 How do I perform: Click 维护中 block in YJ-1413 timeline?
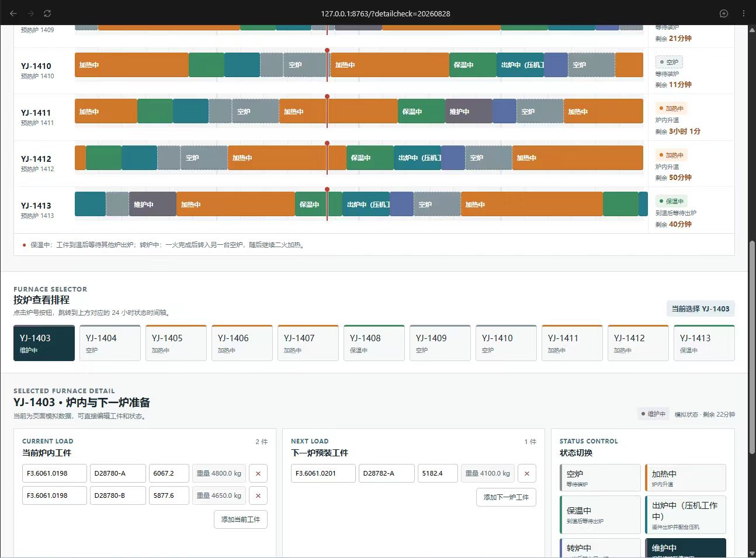pyautogui.click(x=152, y=205)
